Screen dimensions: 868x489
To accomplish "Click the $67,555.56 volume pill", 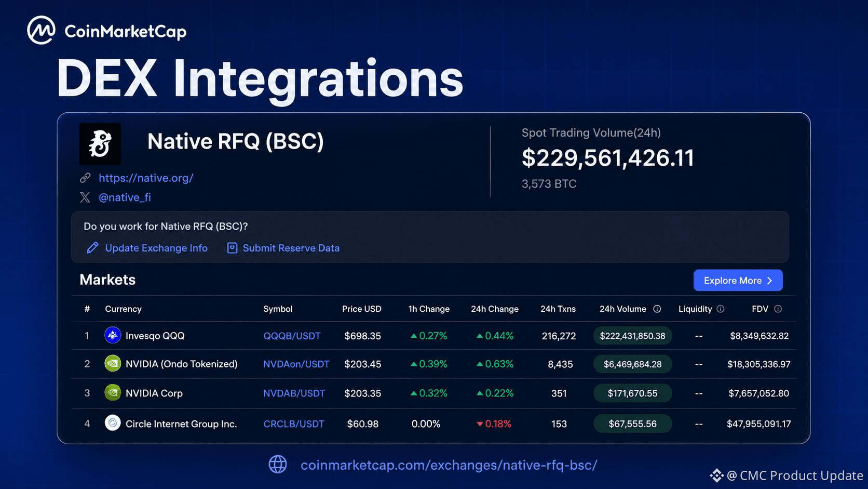I will [x=633, y=424].
